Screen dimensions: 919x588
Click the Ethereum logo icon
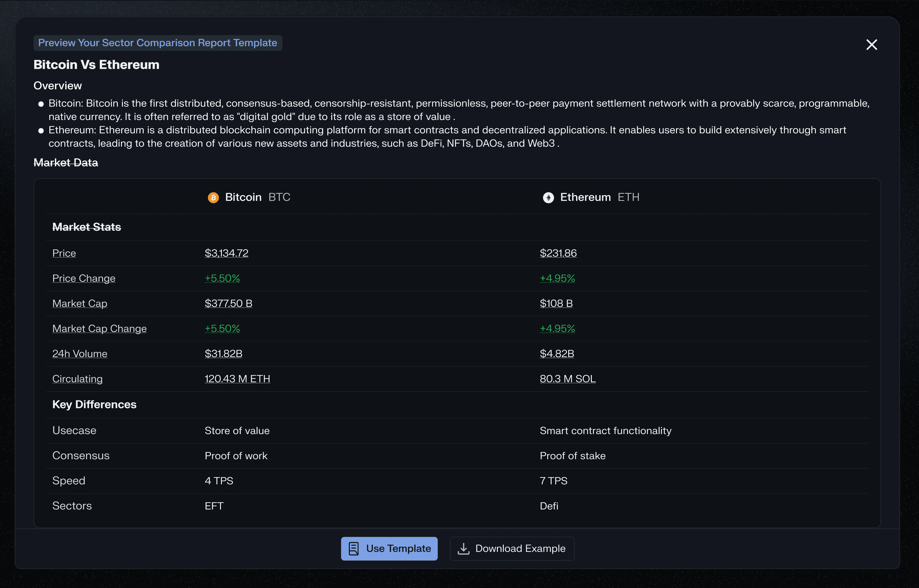[x=548, y=197]
